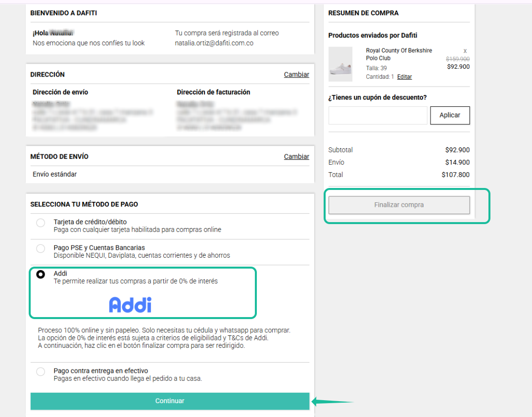The image size is (532, 417).
Task: Click Dirección de envío heading
Action: (60, 92)
